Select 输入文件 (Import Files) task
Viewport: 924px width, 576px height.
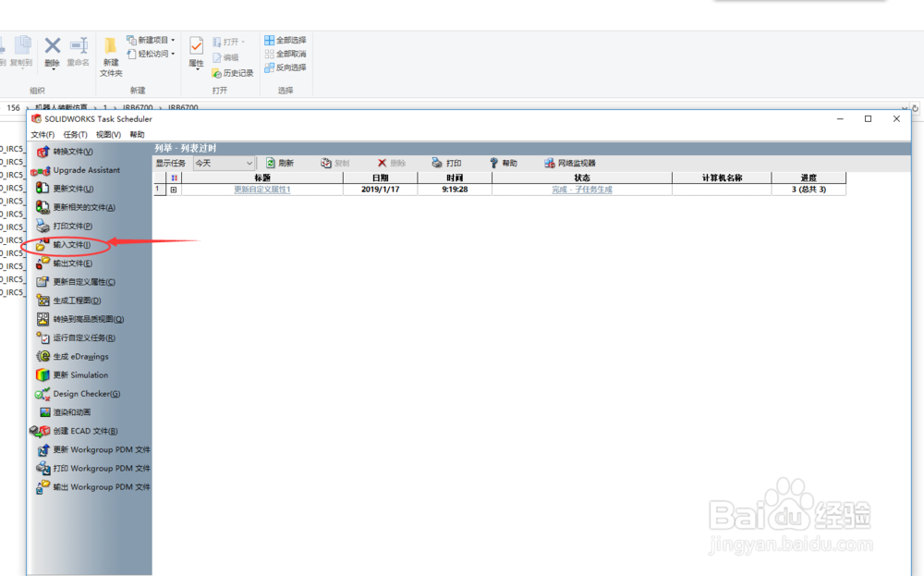(64, 245)
